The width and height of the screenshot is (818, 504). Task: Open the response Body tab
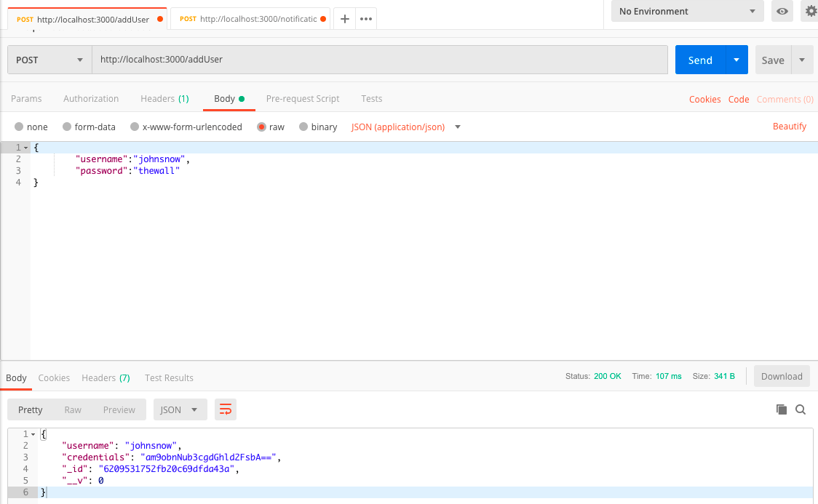16,378
